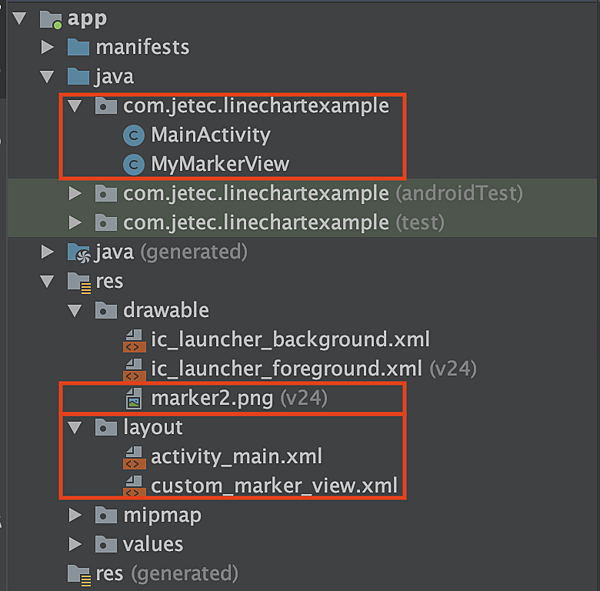Click the main package folder icon
The image size is (600, 591).
[x=106, y=106]
